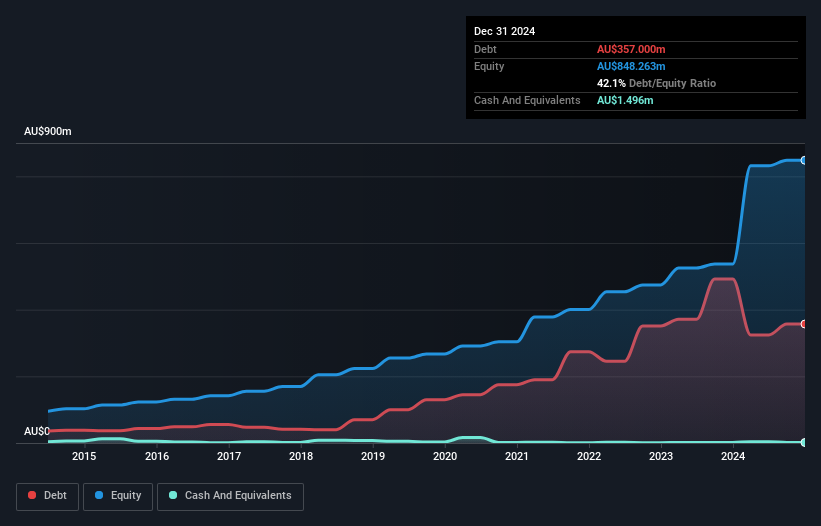The image size is (821, 526).
Task: Click tooltip Cash And Equivalents row label
Action: tap(527, 100)
